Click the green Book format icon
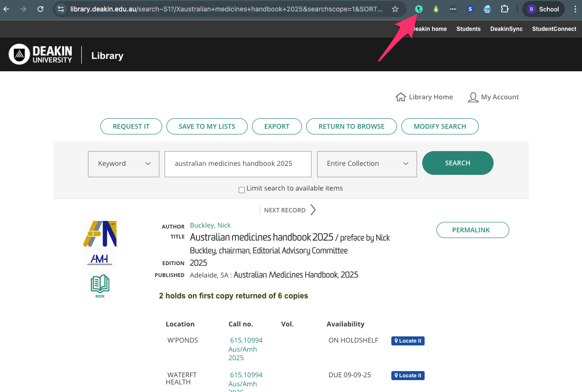The image size is (582, 392). [x=100, y=286]
